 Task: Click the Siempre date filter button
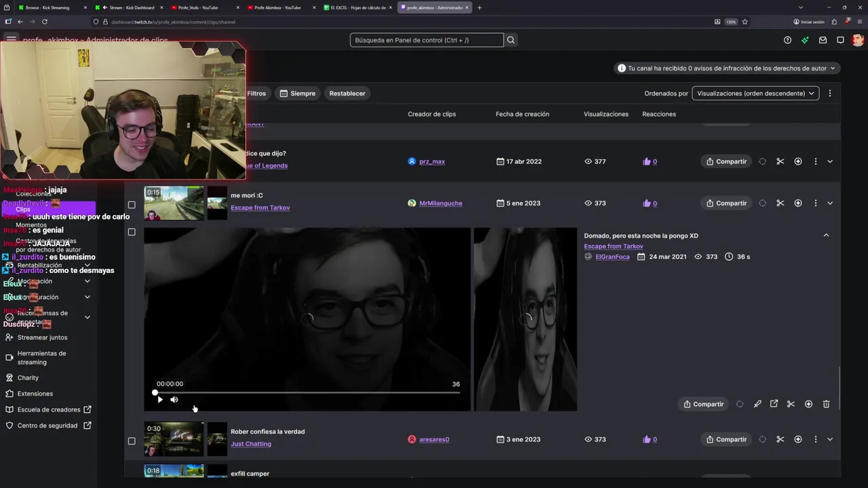click(298, 94)
